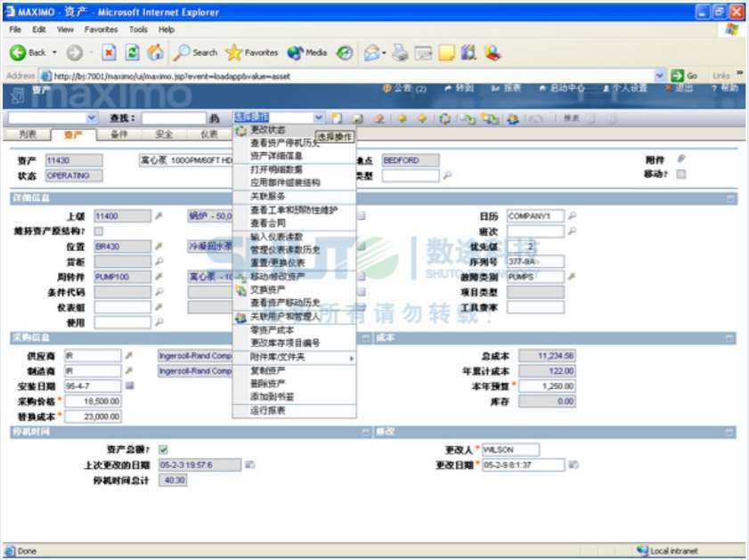This screenshot has width=749, height=560.
Task: Toggle the 维持资产层结构? checkbox
Action: point(98,231)
